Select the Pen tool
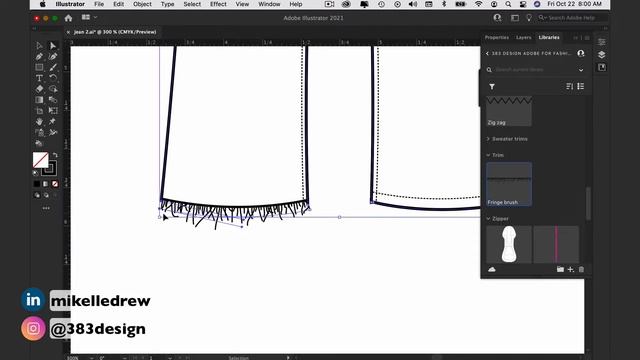 coord(39,57)
